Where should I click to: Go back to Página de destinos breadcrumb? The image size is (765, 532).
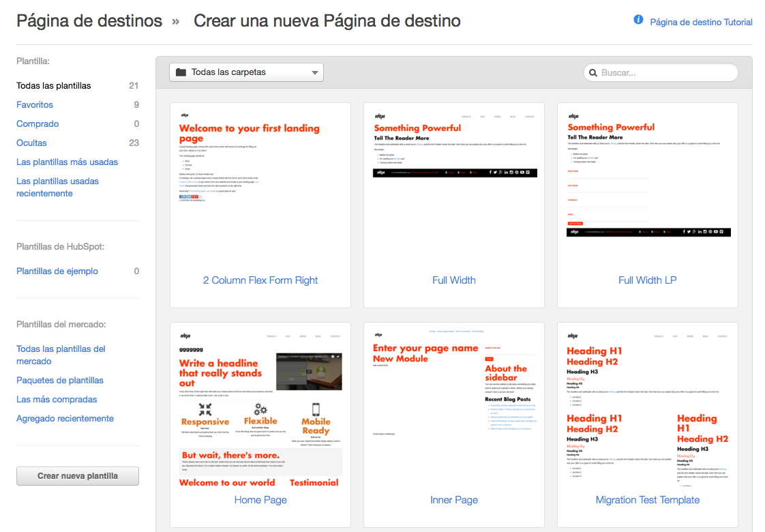pyautogui.click(x=89, y=21)
